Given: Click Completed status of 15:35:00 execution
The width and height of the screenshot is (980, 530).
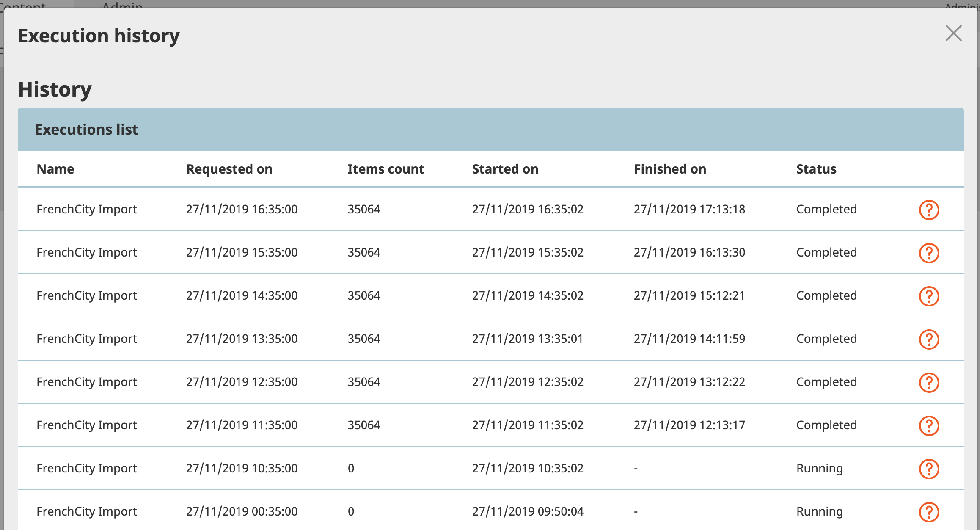Looking at the screenshot, I should point(826,252).
